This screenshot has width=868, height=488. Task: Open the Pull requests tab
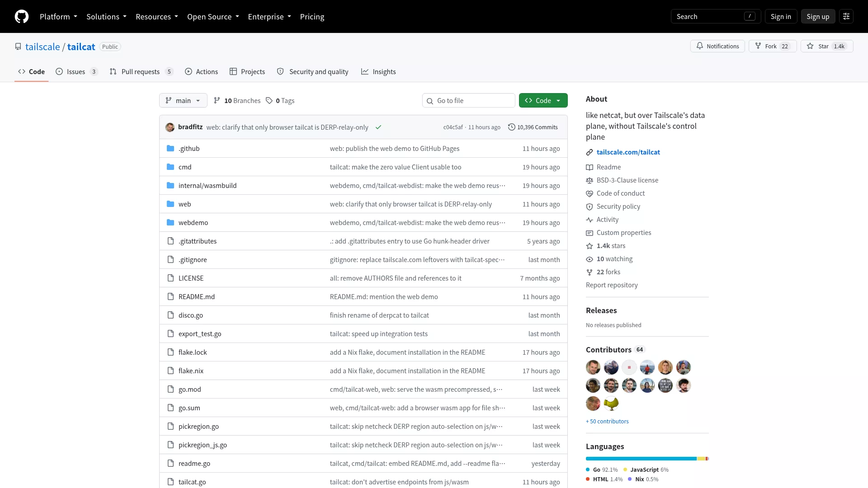coord(141,72)
